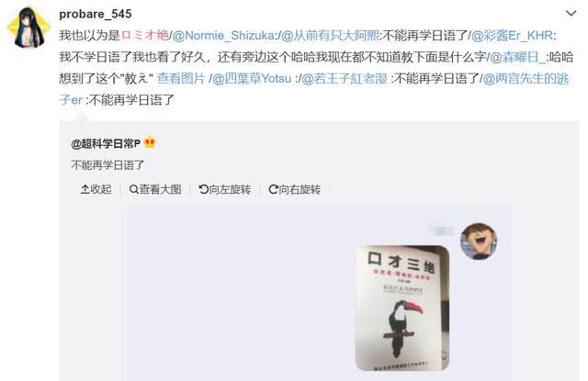The image size is (588, 381).
Task: Open the @彩酱Er_KHR mention link
Action: 512,36
